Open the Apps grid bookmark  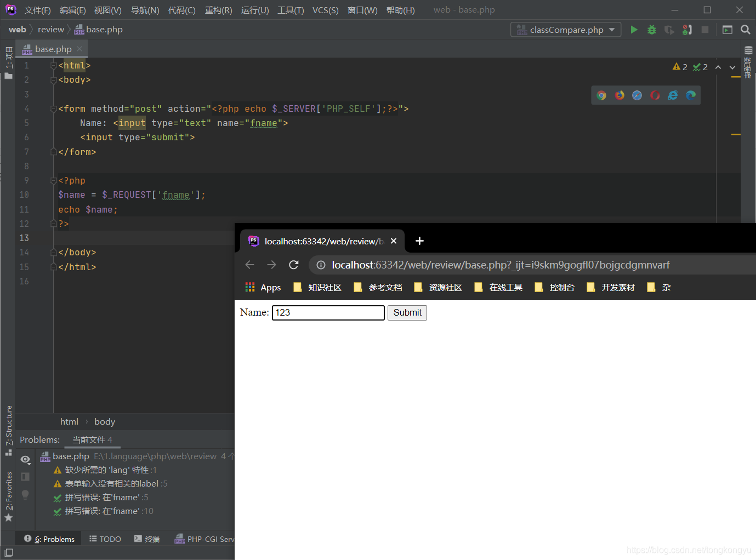pos(263,287)
